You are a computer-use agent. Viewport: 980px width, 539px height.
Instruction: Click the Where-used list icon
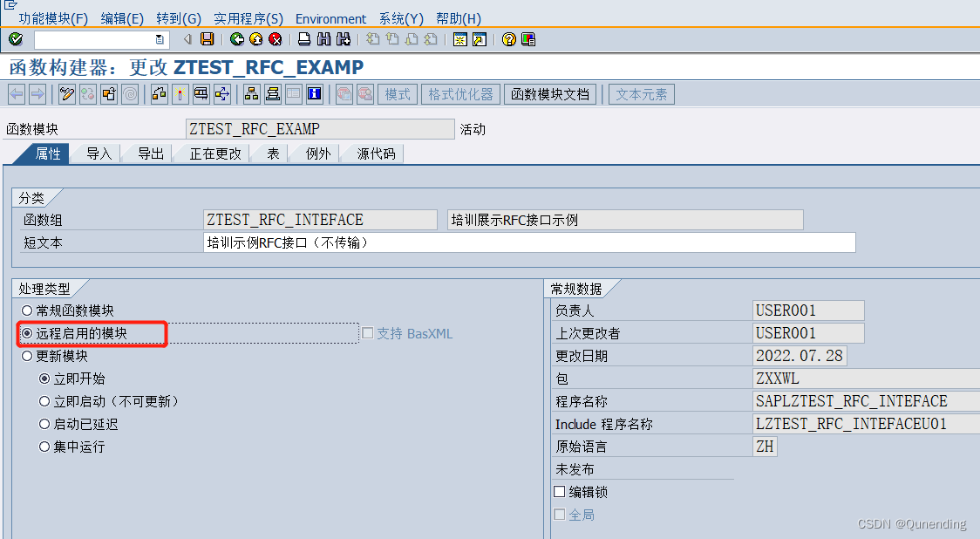[x=158, y=93]
